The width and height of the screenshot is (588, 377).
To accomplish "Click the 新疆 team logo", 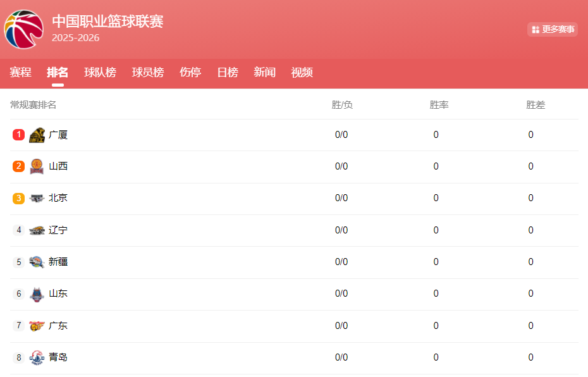I will pos(36,261).
